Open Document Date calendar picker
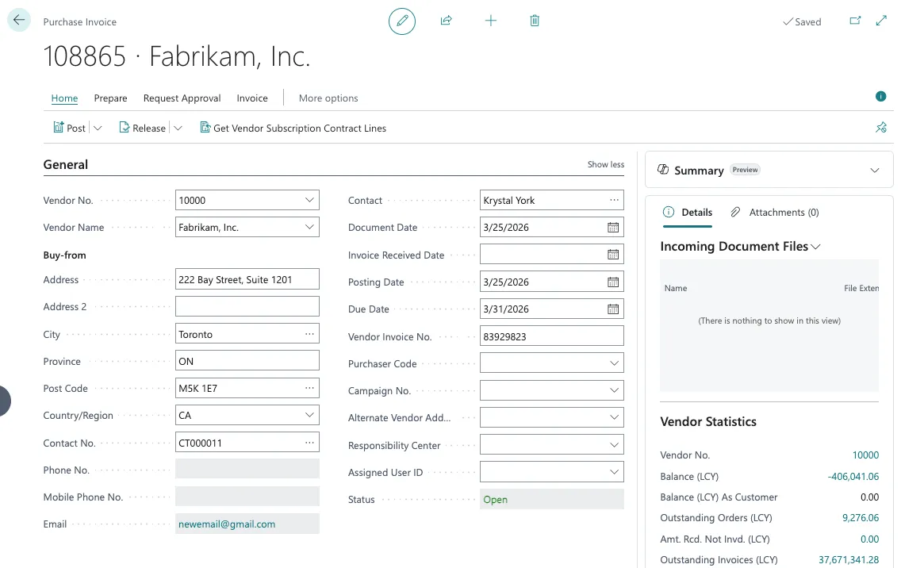The image size is (924, 568). click(x=613, y=228)
